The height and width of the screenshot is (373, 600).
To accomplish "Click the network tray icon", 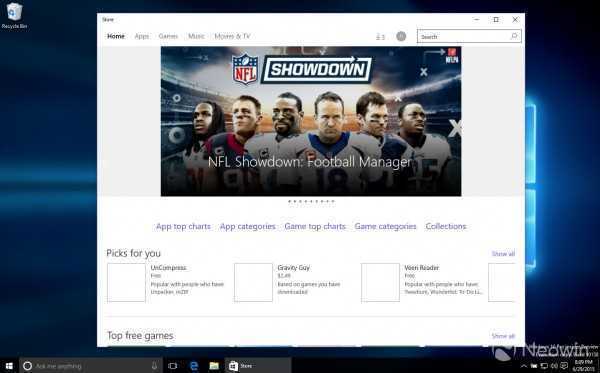I will [544, 366].
